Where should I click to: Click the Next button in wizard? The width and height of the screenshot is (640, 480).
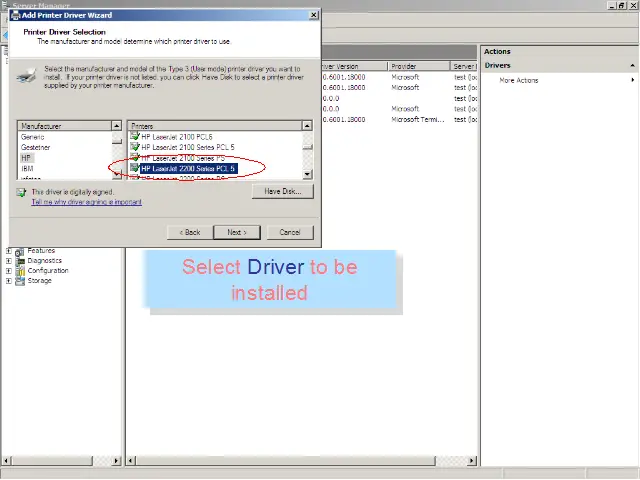(237, 232)
